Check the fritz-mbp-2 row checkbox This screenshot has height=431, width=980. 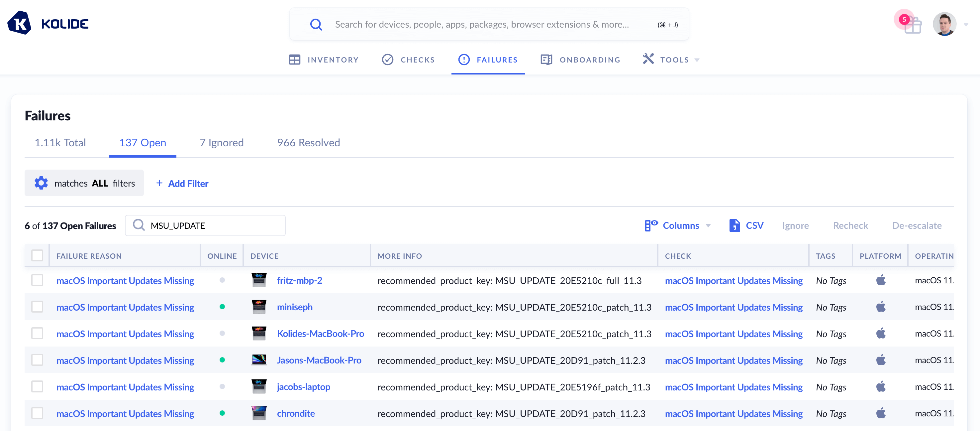pyautogui.click(x=37, y=280)
